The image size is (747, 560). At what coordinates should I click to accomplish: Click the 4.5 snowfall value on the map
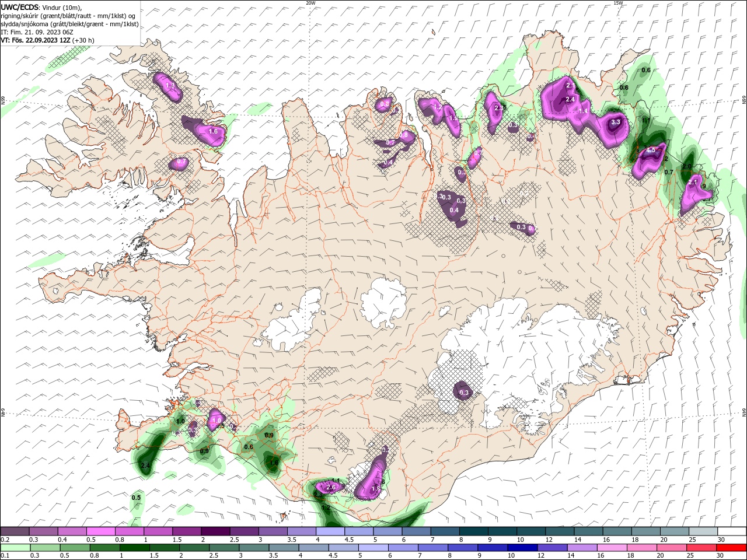[651, 150]
